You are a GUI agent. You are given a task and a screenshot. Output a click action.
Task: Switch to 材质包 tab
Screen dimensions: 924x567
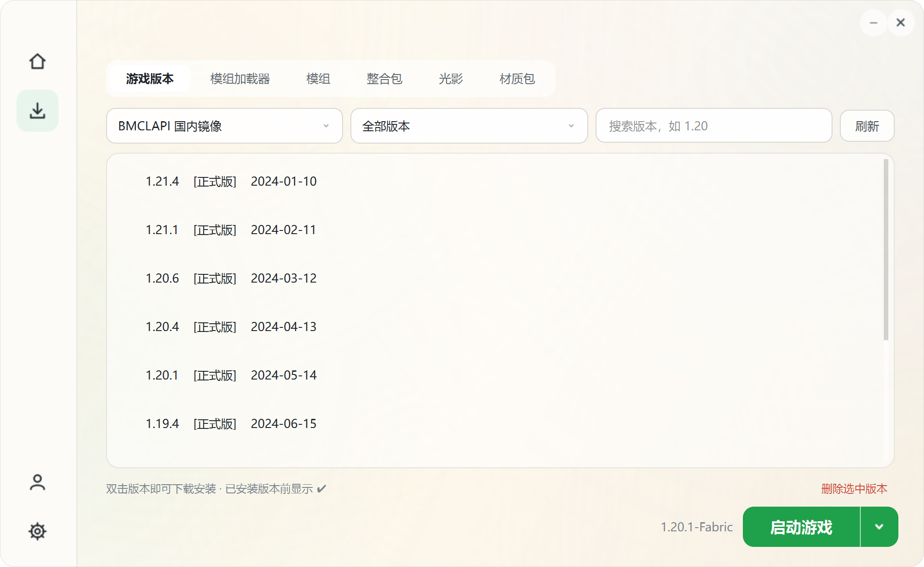(517, 79)
